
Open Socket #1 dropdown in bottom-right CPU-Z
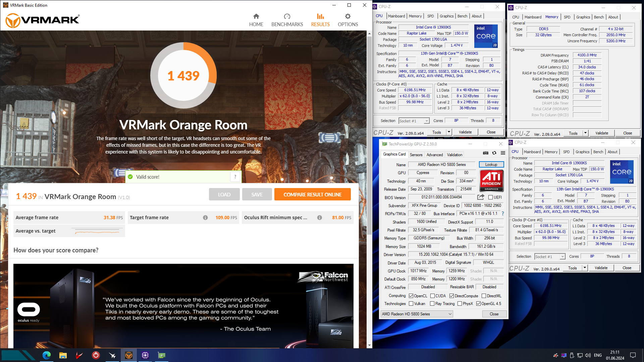click(550, 257)
